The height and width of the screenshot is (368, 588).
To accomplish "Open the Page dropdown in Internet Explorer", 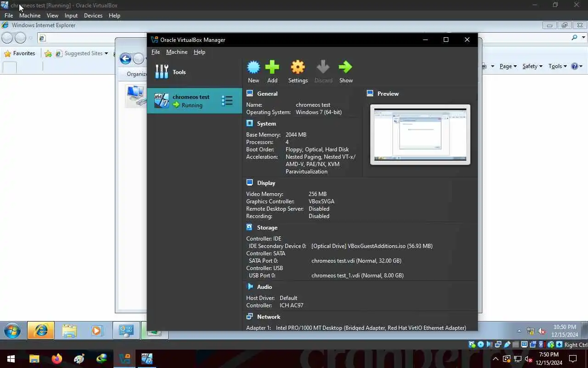I will pos(508,66).
